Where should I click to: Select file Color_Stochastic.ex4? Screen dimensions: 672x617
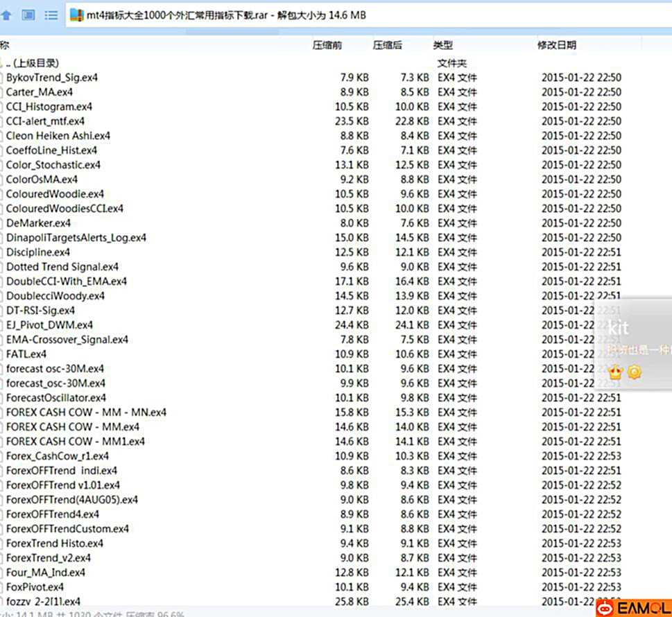53,165
